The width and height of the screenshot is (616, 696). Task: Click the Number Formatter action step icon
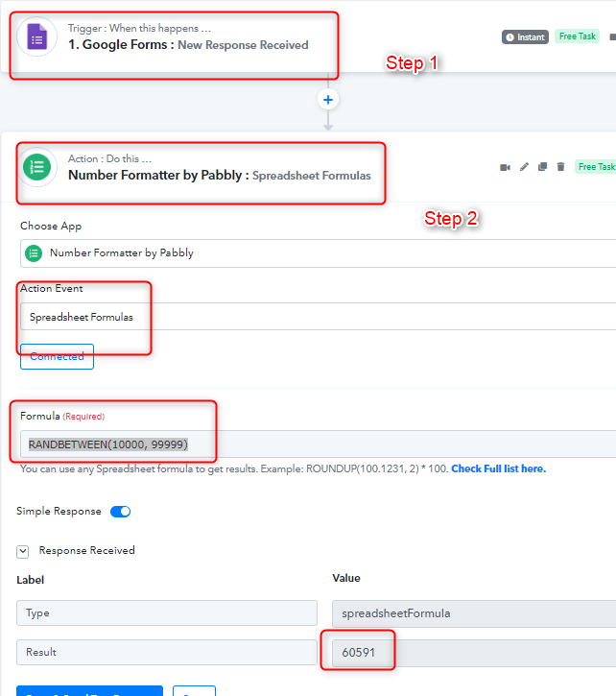(36, 167)
